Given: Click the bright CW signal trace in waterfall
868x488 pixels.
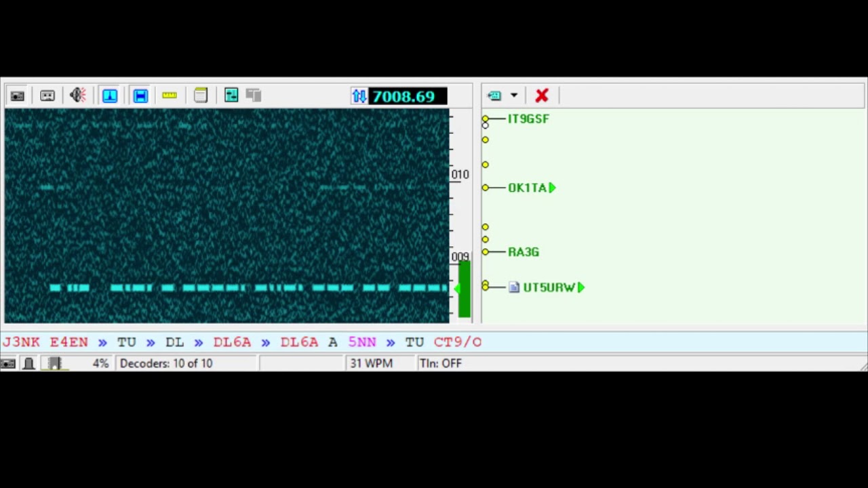Looking at the screenshot, I should pos(248,288).
